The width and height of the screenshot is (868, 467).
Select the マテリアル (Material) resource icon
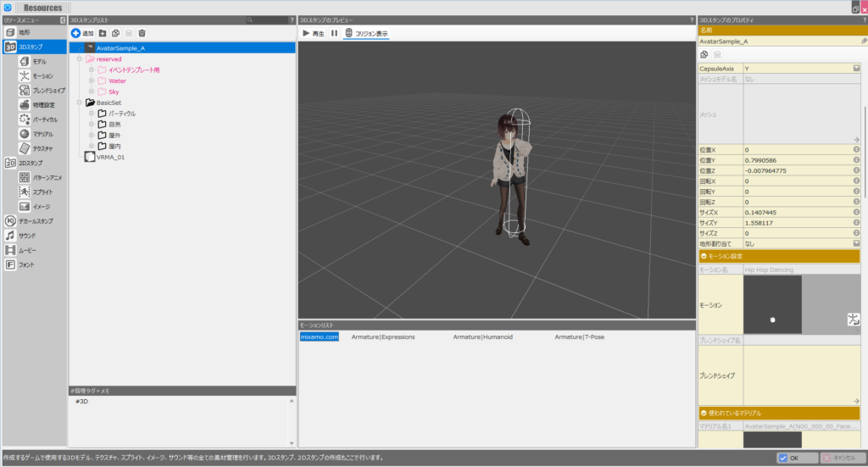tap(25, 134)
